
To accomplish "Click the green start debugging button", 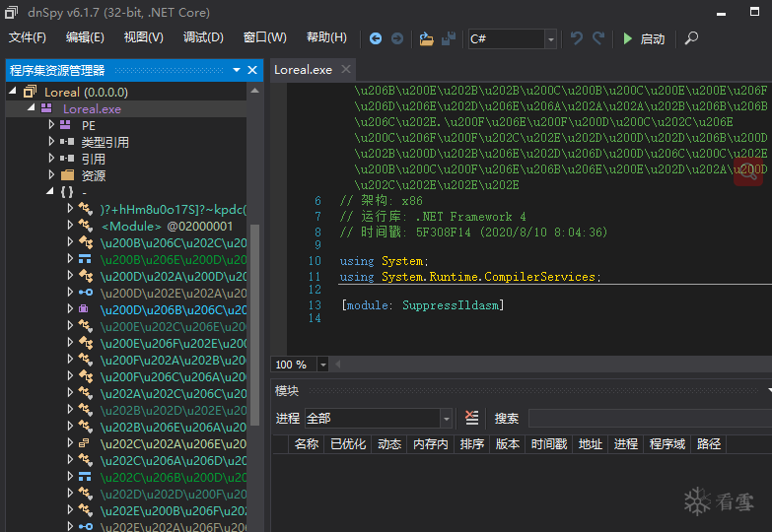I will coord(644,38).
